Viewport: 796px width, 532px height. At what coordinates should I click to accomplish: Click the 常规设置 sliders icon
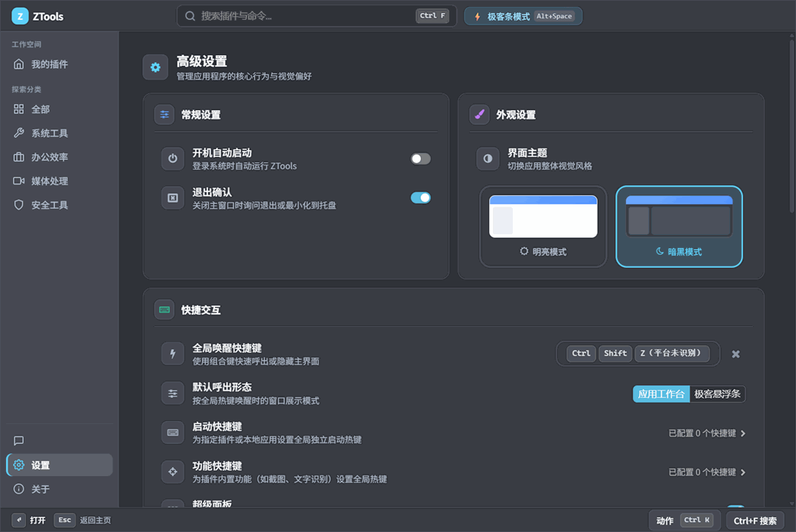[165, 115]
